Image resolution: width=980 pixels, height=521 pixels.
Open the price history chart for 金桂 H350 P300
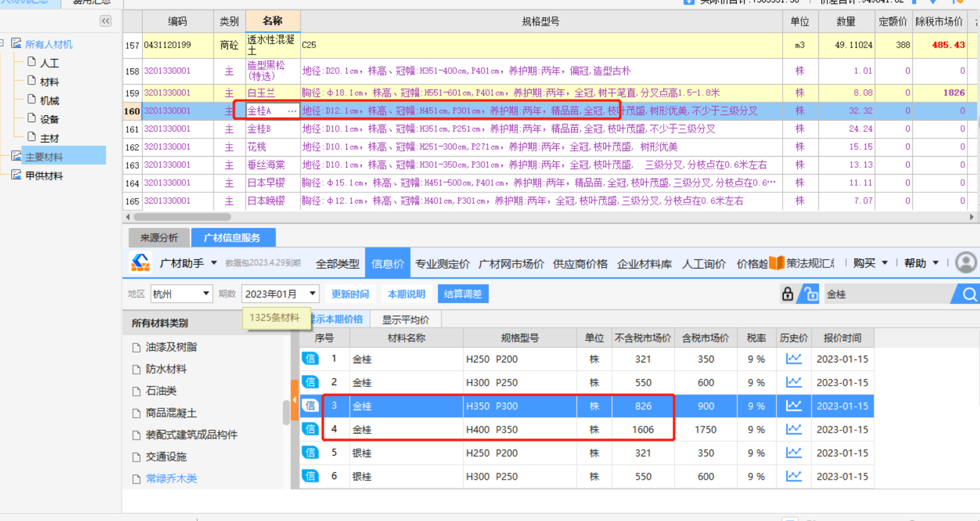(793, 406)
